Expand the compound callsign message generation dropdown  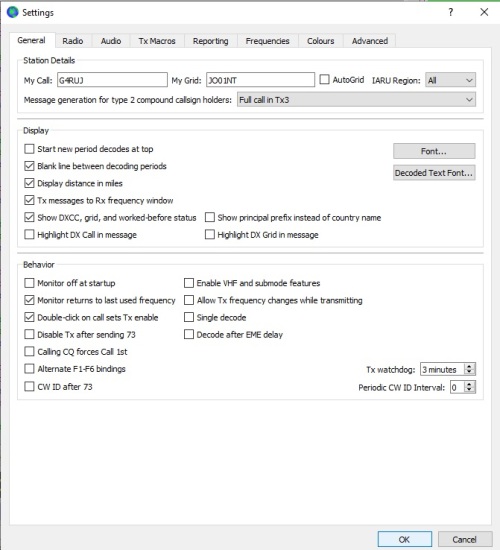tap(356, 100)
